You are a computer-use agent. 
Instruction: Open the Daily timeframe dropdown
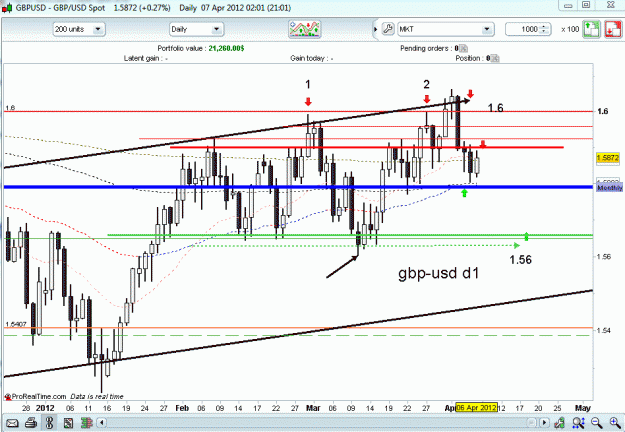(x=197, y=29)
